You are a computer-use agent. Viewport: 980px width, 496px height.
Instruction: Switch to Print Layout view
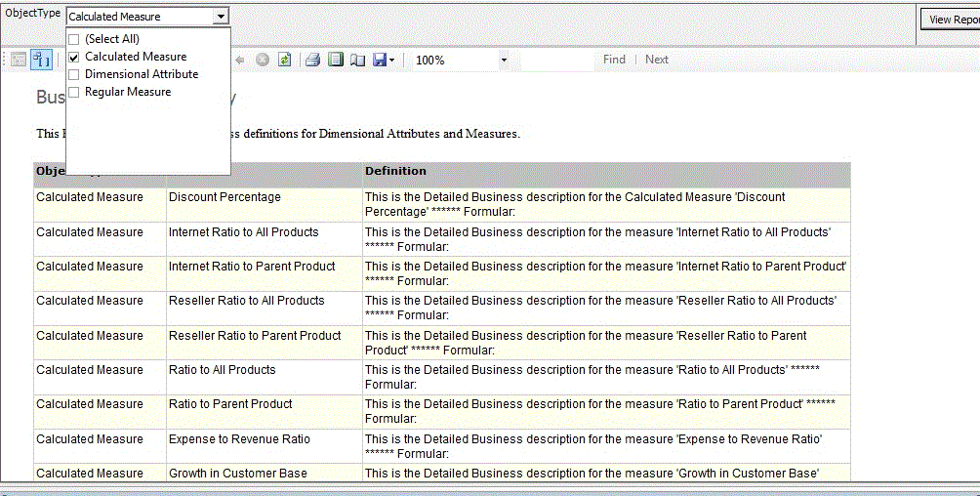[x=336, y=60]
